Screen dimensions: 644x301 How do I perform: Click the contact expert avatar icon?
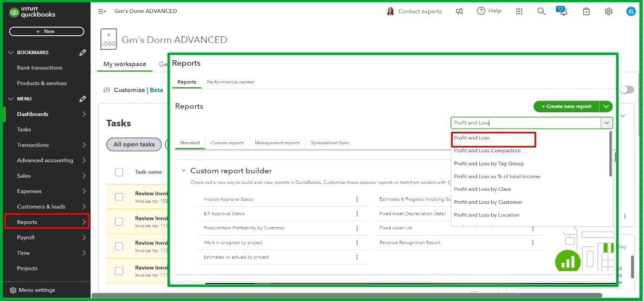click(390, 11)
